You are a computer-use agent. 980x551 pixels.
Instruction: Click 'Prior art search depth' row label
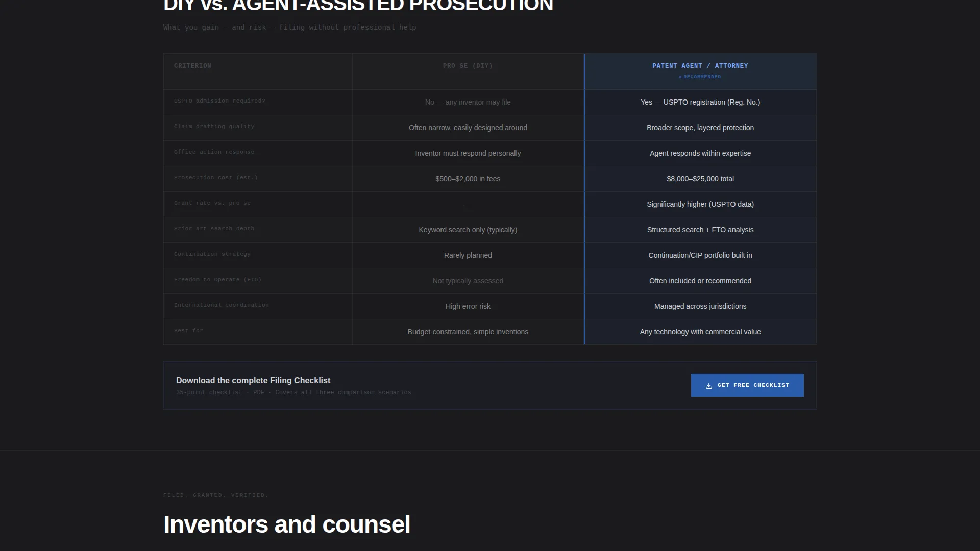214,229
